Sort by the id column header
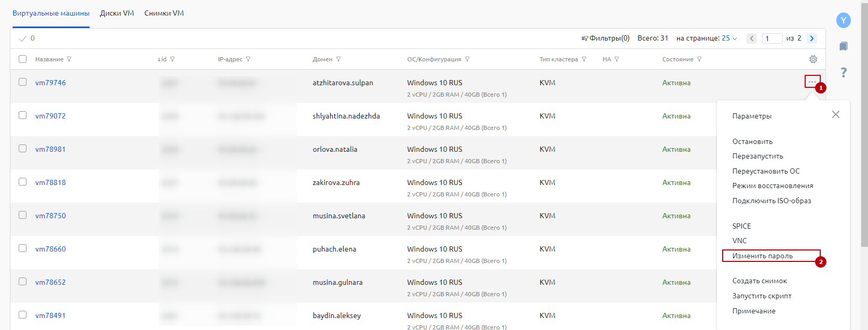This screenshot has height=330, width=868. click(162, 59)
